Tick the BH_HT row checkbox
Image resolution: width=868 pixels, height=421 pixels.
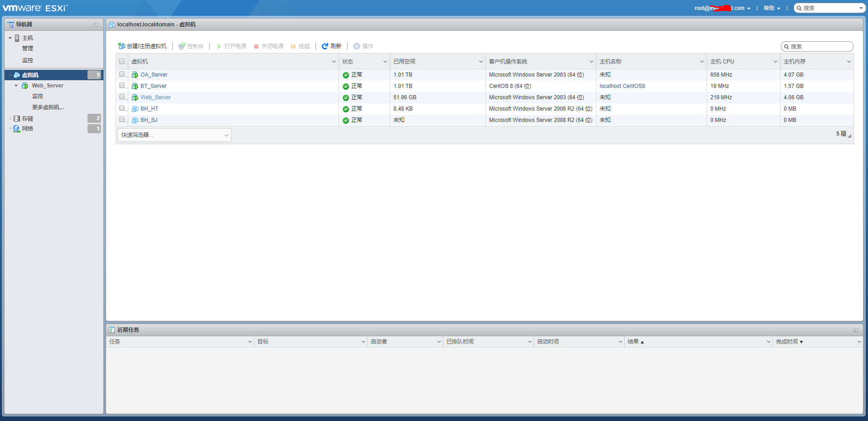point(122,108)
